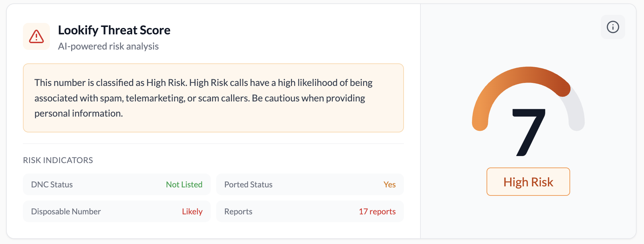Select the Disposable Number indicator row
This screenshot has width=644, height=244.
(117, 211)
